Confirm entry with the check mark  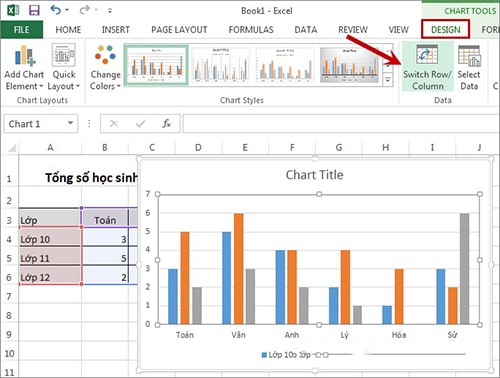pos(140,124)
